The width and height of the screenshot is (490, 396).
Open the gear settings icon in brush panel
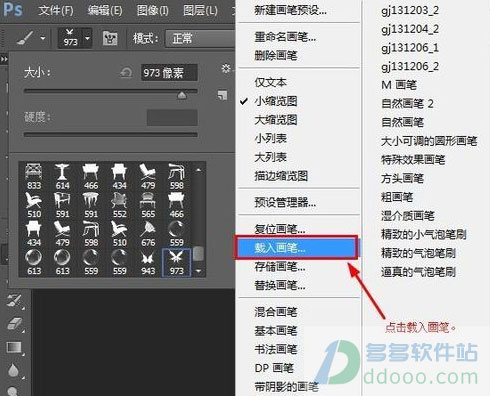226,69
